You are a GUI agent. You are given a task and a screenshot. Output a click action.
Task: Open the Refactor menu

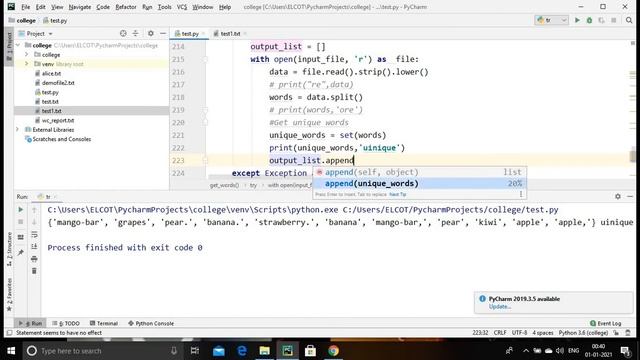pyautogui.click(x=126, y=7)
